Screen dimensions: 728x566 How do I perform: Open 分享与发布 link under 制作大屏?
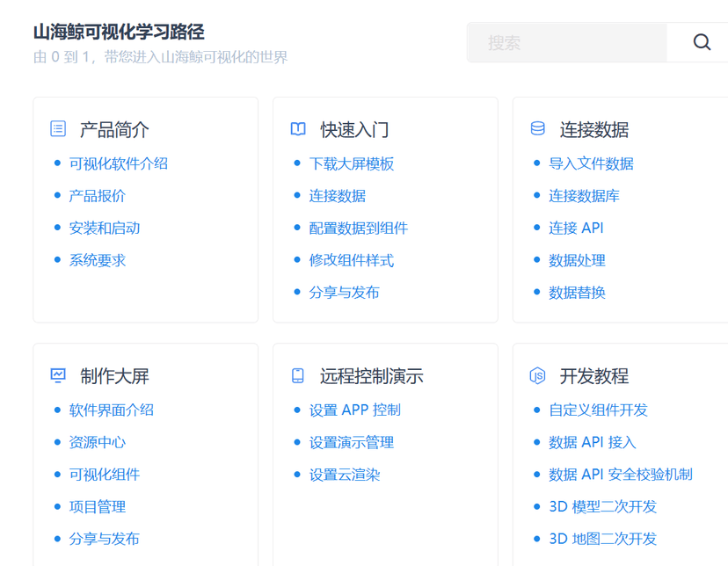click(105, 539)
